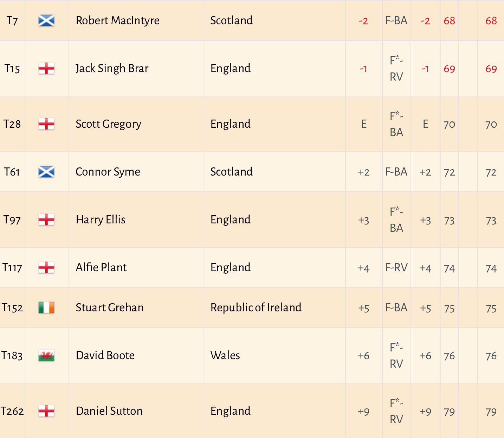The image size is (504, 438).
Task: Click England flag beside Alfie Plant
Action: [x=46, y=268]
